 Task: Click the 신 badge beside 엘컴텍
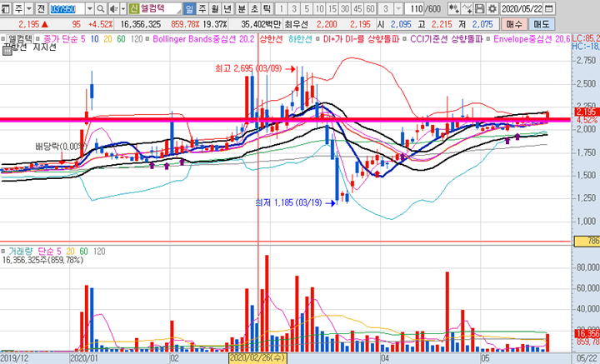tap(133, 8)
